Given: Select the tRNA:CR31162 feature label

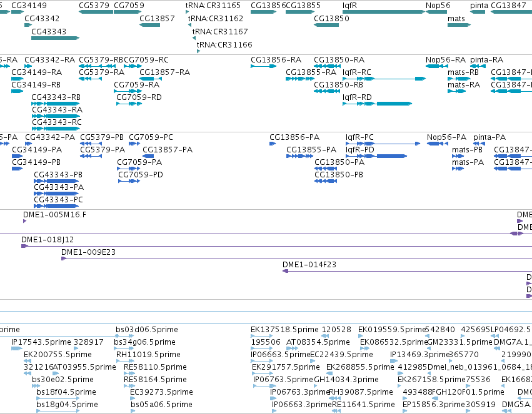Looking at the screenshot, I should click(x=216, y=18).
